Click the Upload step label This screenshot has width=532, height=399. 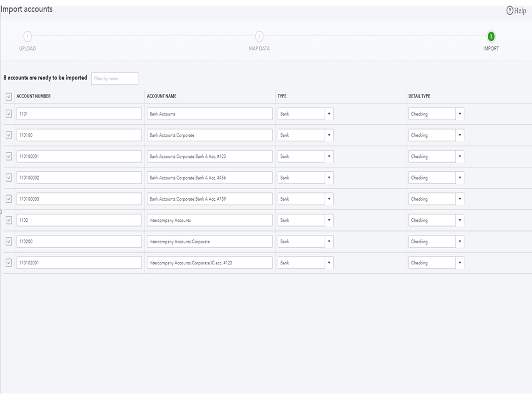(x=27, y=49)
